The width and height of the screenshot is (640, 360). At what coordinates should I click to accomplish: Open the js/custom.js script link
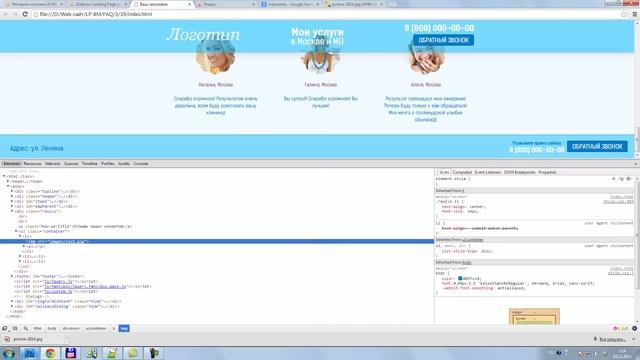pos(58,291)
